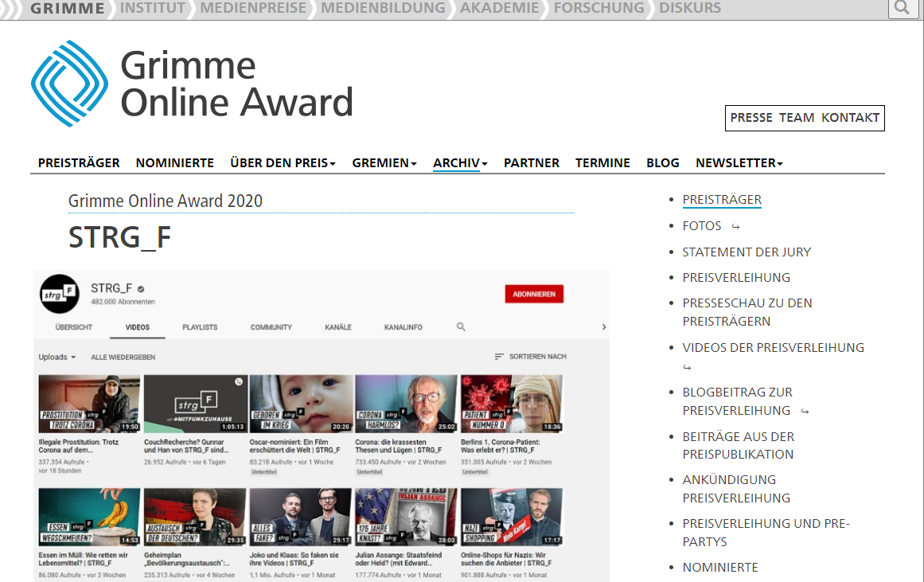Click the right chevron arrow in channel tabs
924x582 pixels.
[603, 326]
